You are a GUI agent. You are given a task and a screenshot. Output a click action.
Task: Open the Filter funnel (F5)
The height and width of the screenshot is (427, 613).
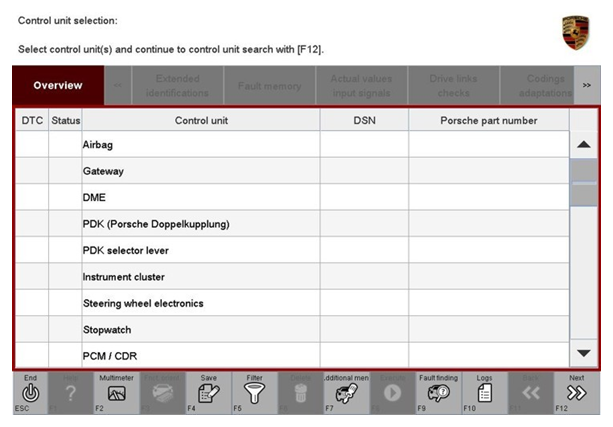click(254, 393)
